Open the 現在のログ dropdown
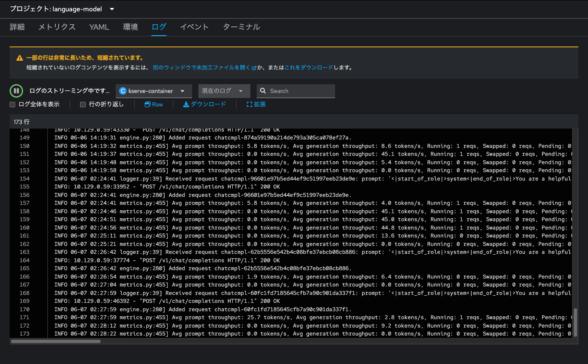This screenshot has height=364, width=588. pos(224,91)
